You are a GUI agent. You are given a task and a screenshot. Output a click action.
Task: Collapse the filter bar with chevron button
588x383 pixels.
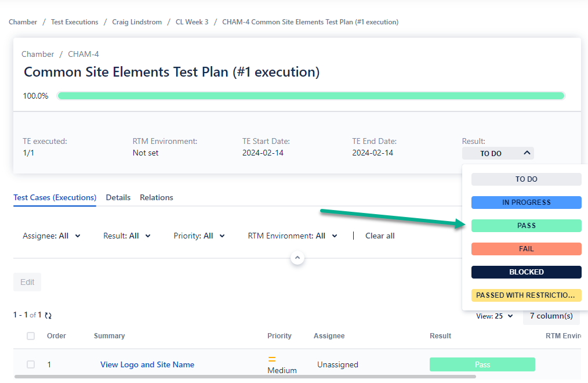click(x=297, y=257)
